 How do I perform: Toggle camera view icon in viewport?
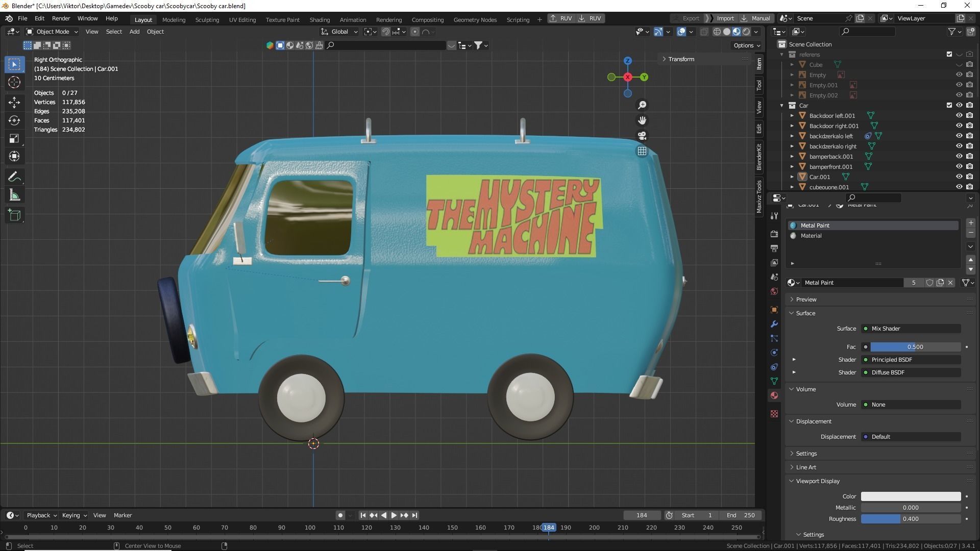click(x=642, y=136)
